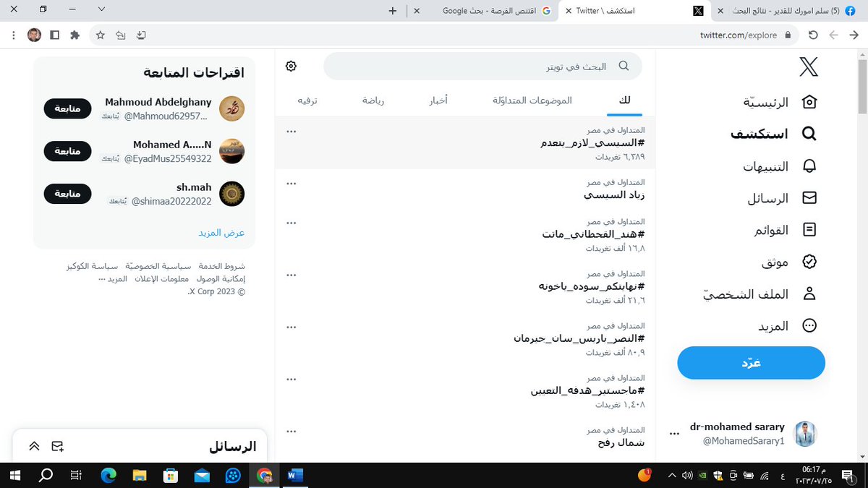Screen dimensions: 868x488
Task: Switch to the News (أخبار) tab
Action: pyautogui.click(x=438, y=100)
